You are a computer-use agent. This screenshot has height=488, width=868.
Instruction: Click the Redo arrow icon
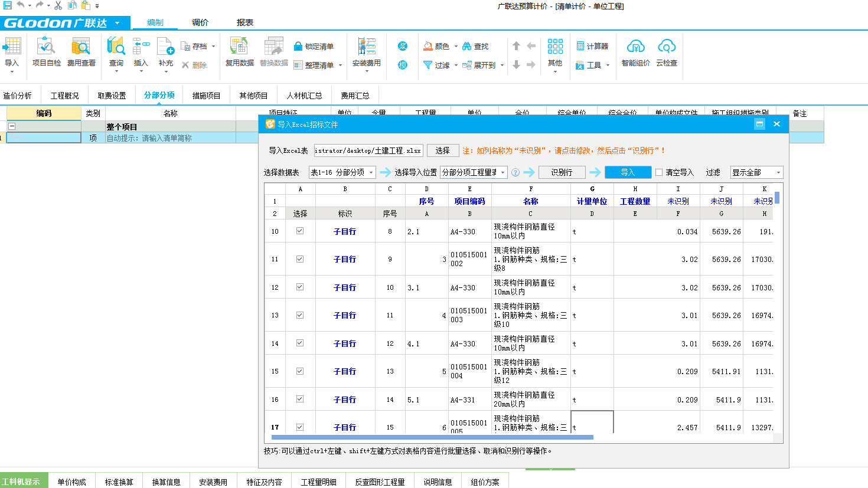click(x=40, y=5)
